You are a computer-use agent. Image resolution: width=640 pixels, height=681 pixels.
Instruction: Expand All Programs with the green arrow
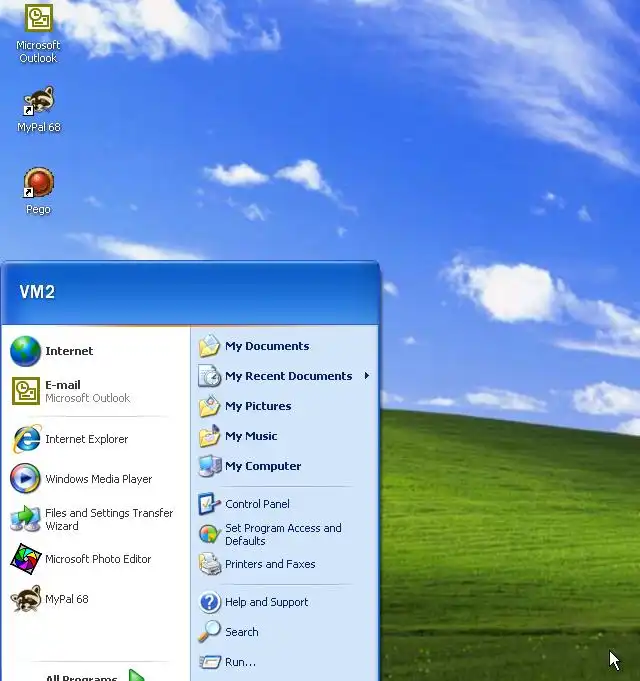(137, 675)
